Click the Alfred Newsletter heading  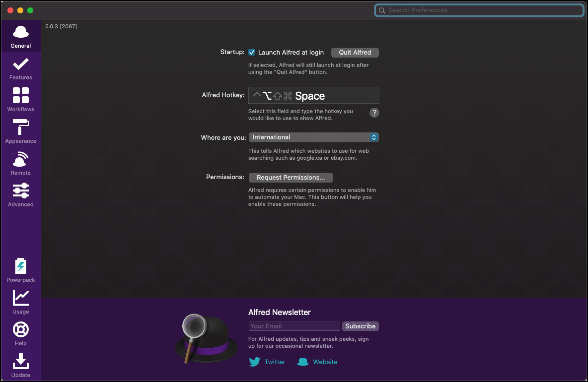point(280,312)
